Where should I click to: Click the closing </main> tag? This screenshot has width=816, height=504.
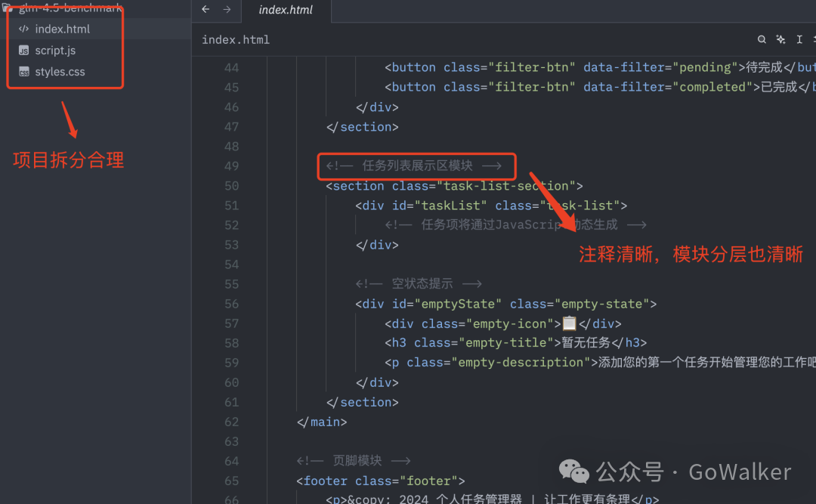coord(322,422)
